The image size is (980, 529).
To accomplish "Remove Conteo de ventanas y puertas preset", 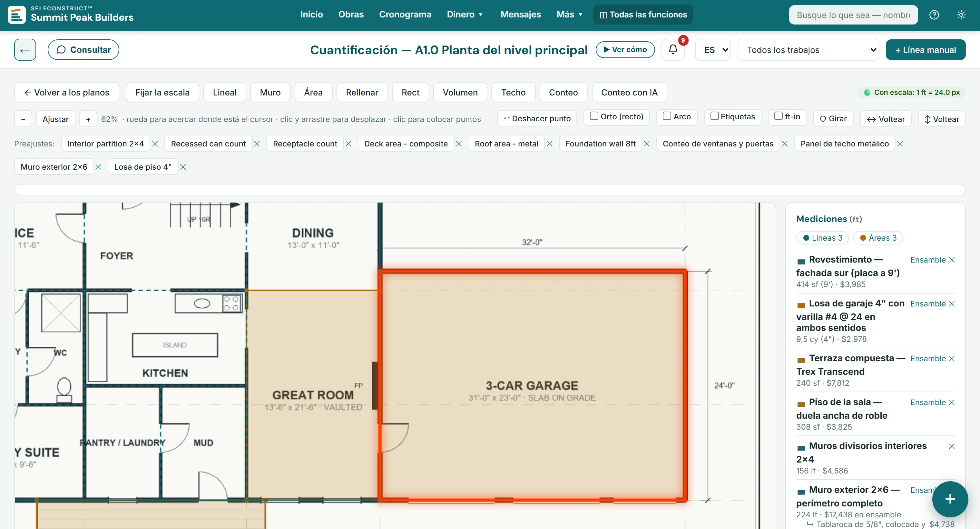I will click(785, 144).
